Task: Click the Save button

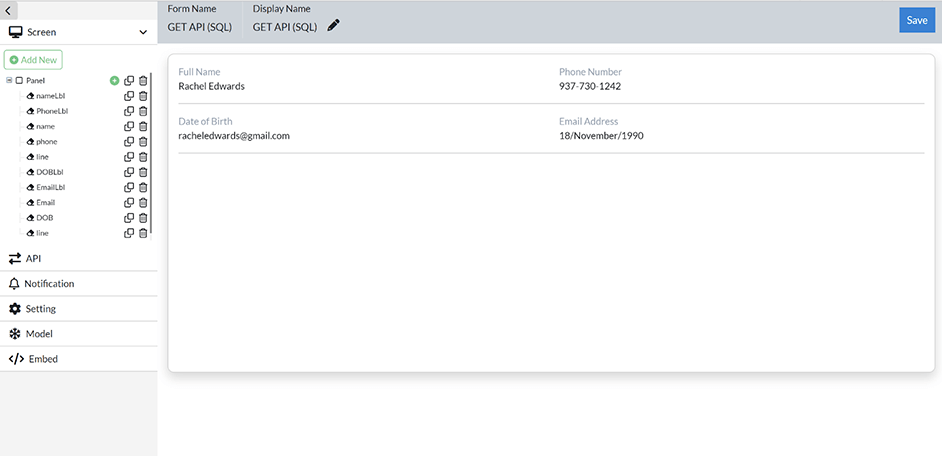Action: click(x=916, y=20)
